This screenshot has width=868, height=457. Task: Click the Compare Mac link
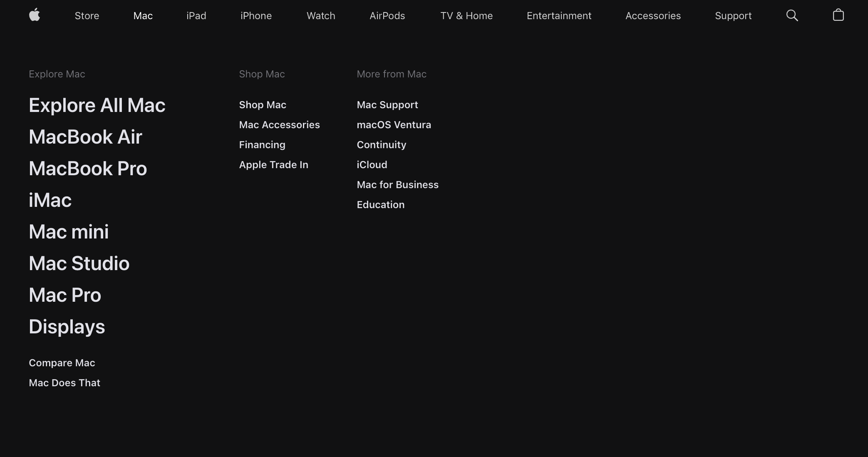(62, 363)
